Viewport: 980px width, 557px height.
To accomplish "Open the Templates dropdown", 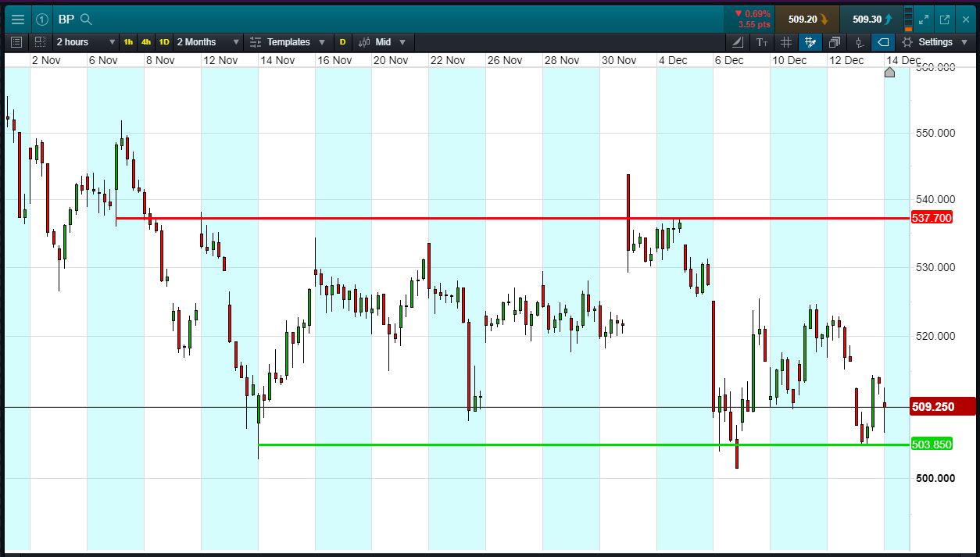I will [x=295, y=42].
